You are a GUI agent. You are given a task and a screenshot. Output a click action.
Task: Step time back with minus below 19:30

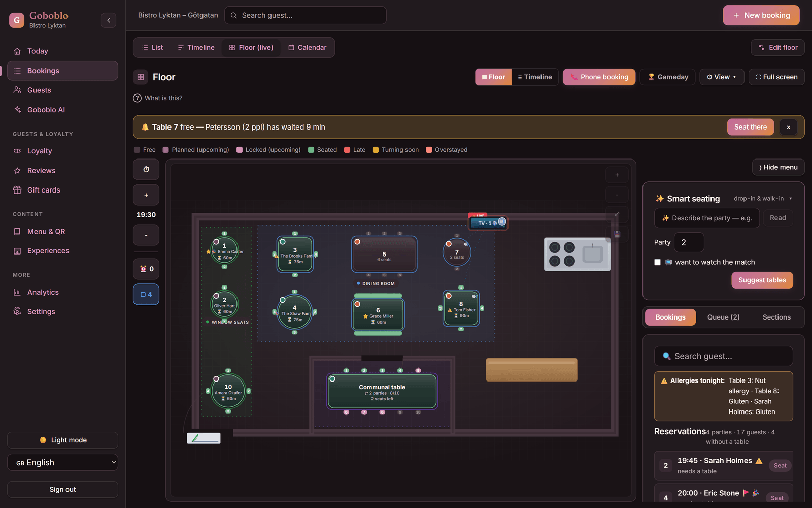pos(146,235)
